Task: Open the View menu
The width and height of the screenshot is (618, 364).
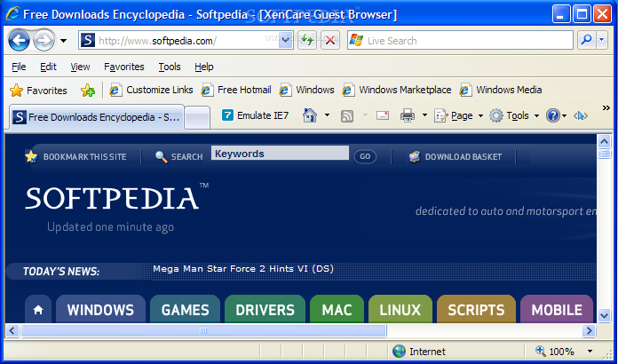Action: (80, 67)
